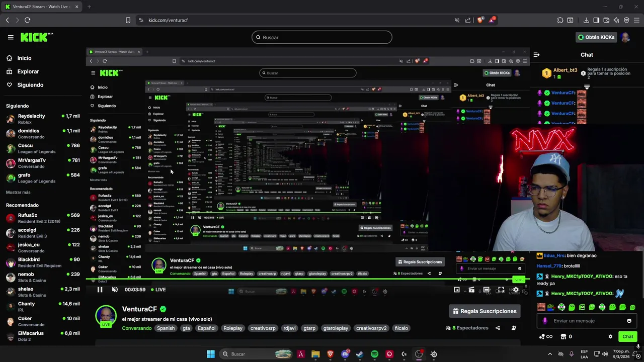This screenshot has height=362, width=644.
Task: Expand the Albert_bt3 leaderboard arrow
Action: pos(587,87)
